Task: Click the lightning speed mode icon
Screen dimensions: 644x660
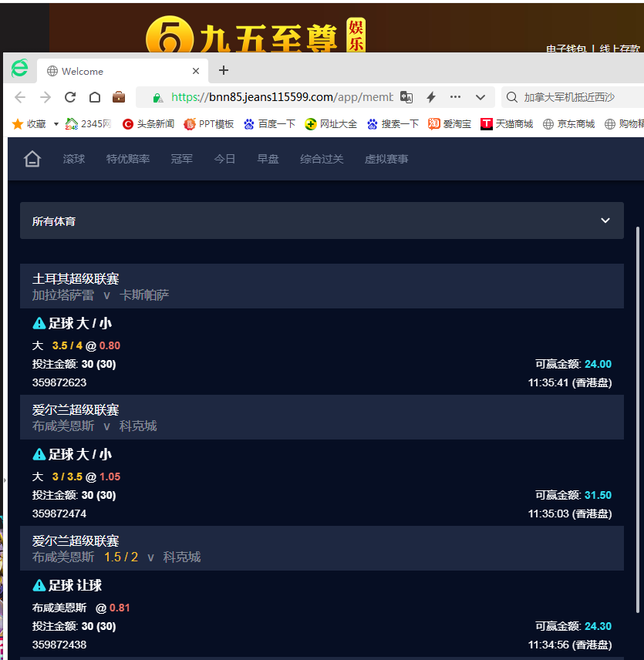Action: coord(430,97)
